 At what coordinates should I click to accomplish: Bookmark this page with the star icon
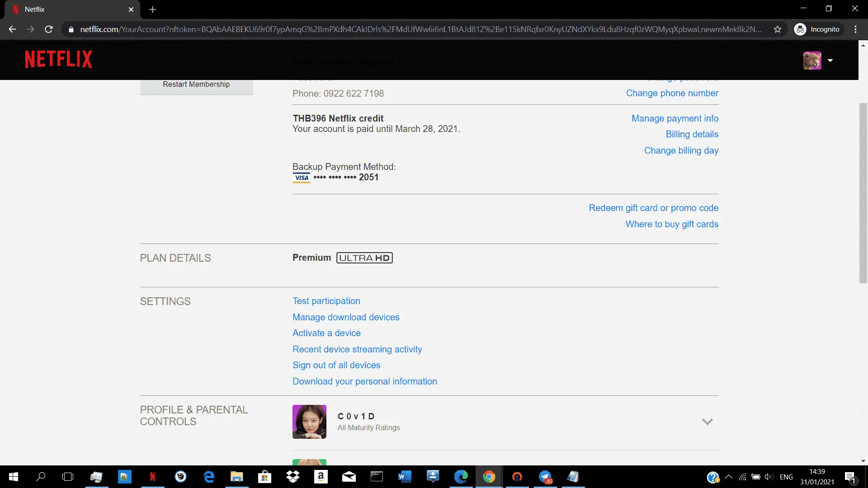tap(778, 29)
